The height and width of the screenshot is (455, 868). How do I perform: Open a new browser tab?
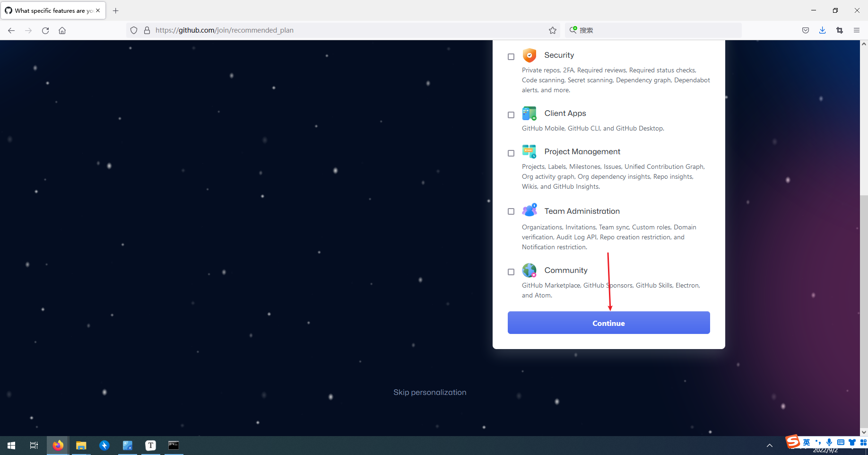click(x=115, y=10)
